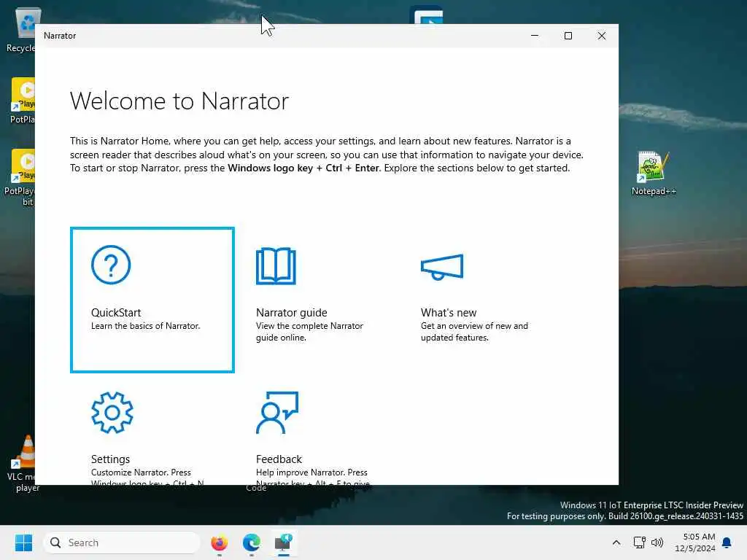Click the Narrator taskbar app icon
Image resolution: width=747 pixels, height=560 pixels.
click(x=284, y=542)
